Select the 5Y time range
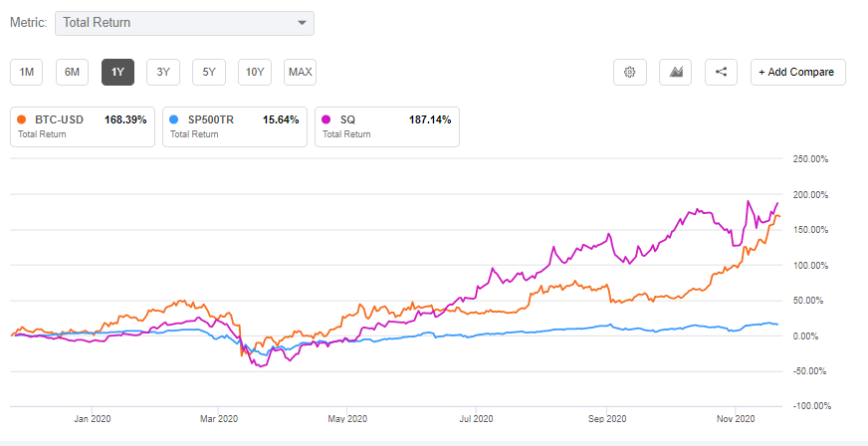Screen dimensions: 868x446 tap(209, 72)
